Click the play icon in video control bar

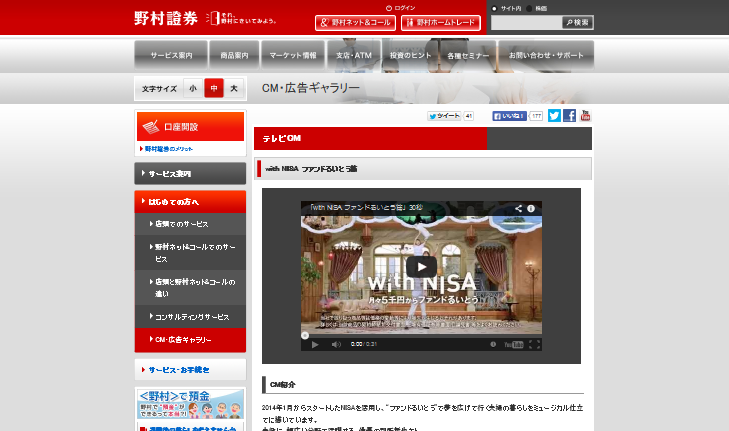click(315, 345)
